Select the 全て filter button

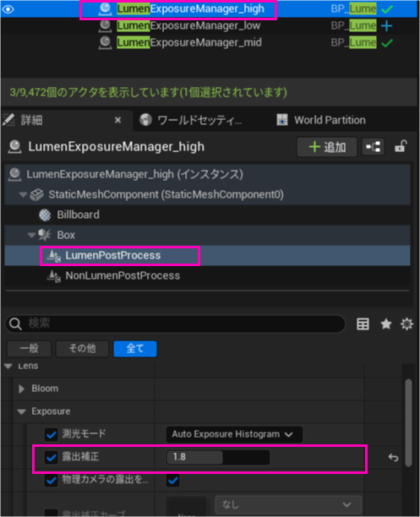click(135, 349)
